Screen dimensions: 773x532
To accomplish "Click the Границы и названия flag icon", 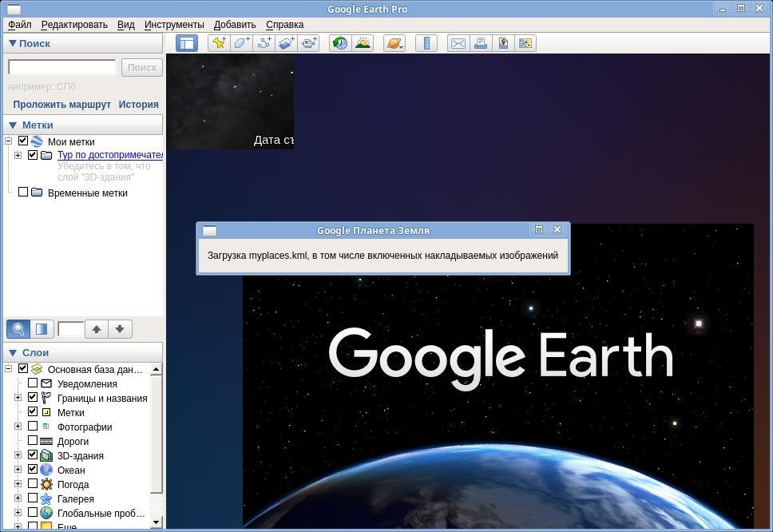I will [46, 397].
